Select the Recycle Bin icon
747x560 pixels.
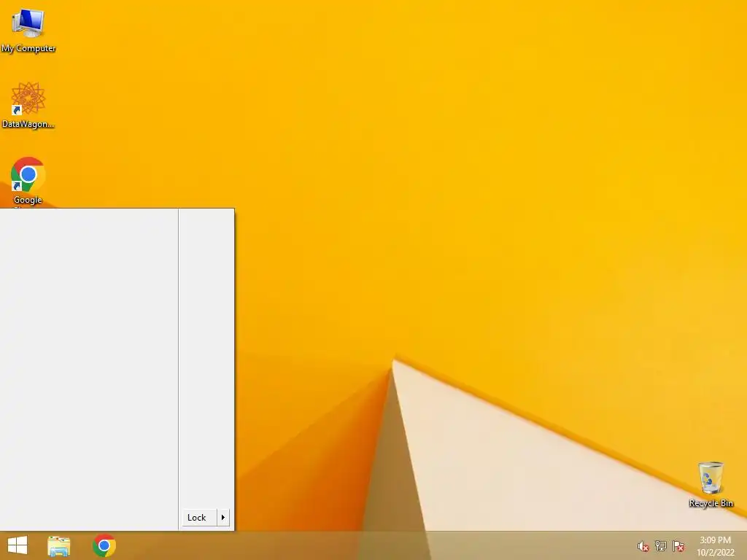(x=711, y=484)
